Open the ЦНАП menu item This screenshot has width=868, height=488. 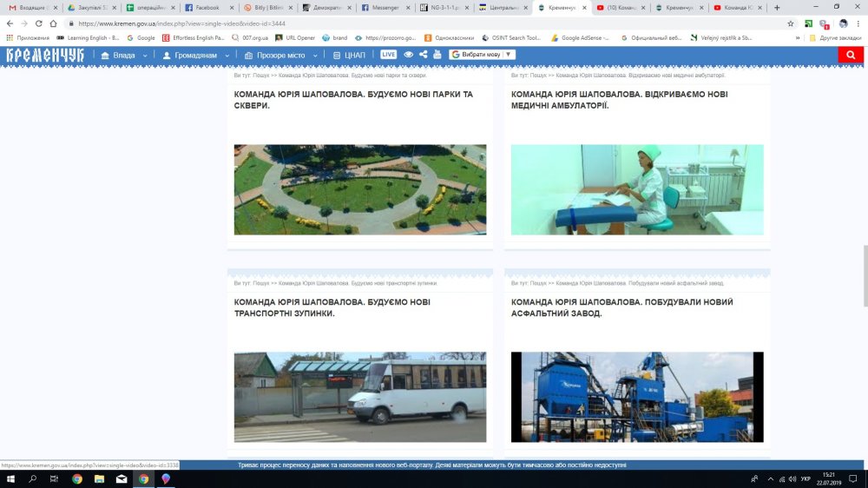pyautogui.click(x=349, y=55)
